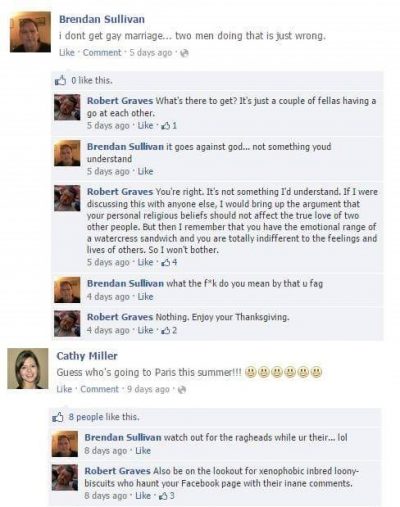Open '8 people like this' list
400x507 pixels.
tap(104, 417)
